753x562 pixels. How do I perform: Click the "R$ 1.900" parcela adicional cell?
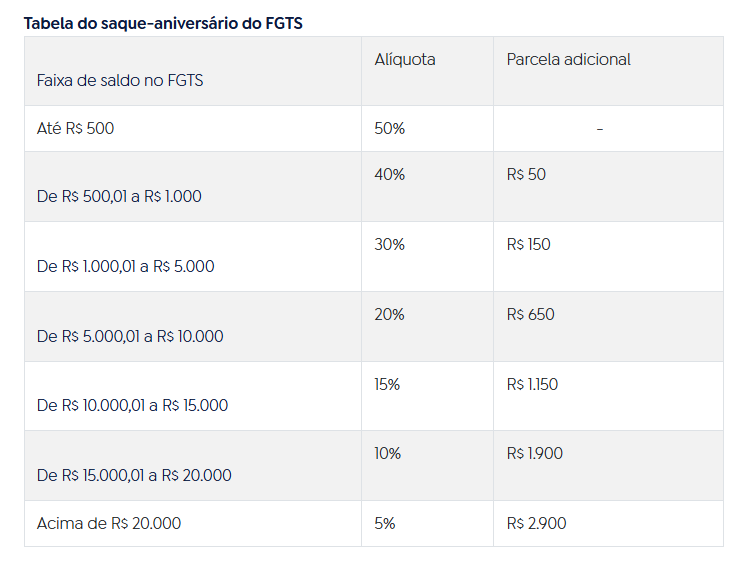[x=534, y=454]
